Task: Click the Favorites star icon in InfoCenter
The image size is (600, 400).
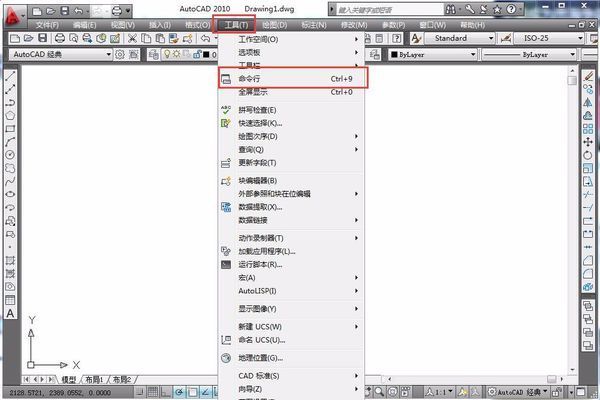Action: point(497,9)
